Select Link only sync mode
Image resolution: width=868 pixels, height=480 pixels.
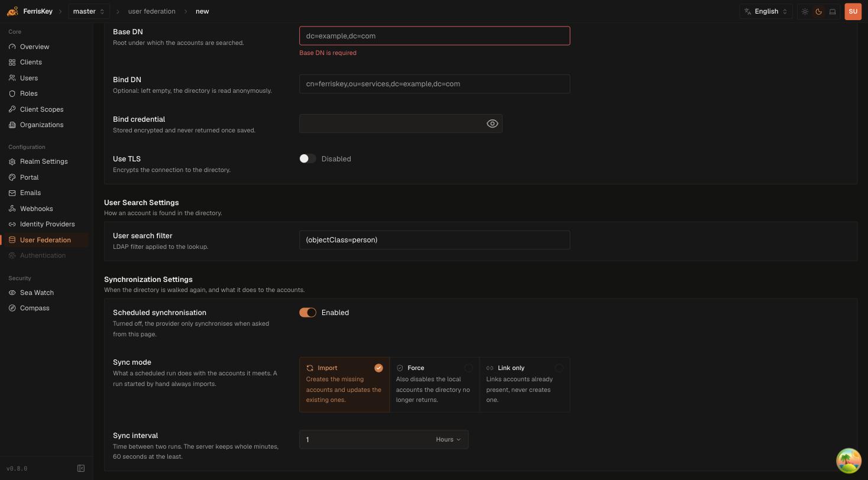click(524, 384)
